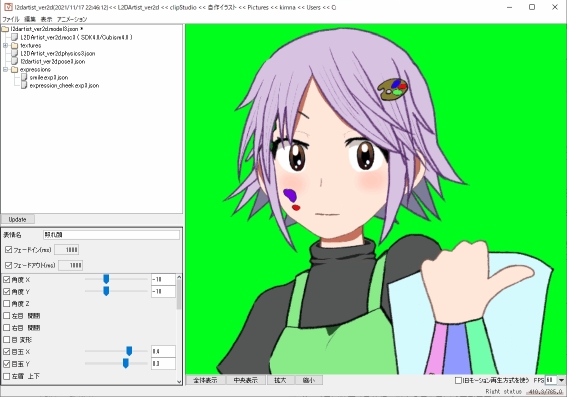
Task: Click the expression_cheek.exp3.json file icon
Action: (24, 85)
